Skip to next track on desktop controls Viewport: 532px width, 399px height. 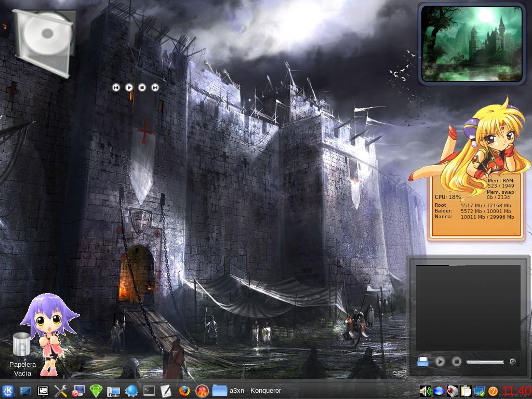[155, 87]
